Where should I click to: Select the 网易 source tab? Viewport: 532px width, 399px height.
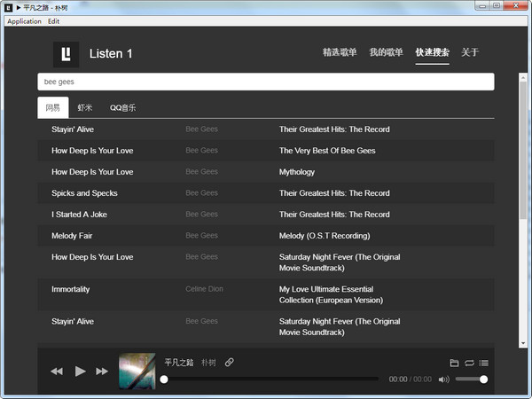click(53, 108)
